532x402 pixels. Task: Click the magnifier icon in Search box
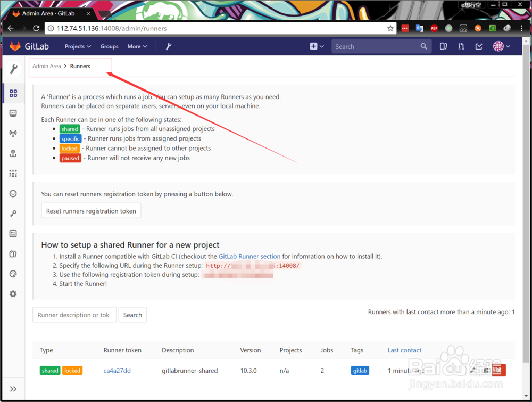pos(424,46)
